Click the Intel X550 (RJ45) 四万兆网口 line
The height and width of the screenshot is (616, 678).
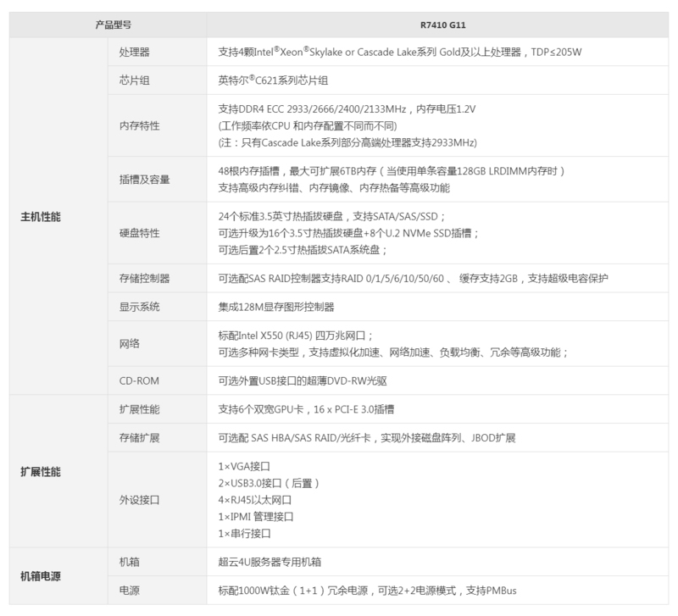point(295,336)
